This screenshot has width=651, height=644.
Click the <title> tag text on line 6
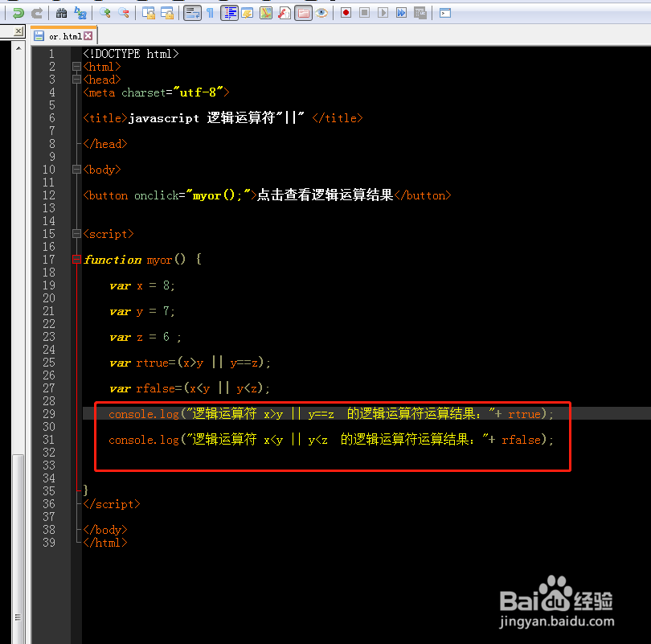105,118
